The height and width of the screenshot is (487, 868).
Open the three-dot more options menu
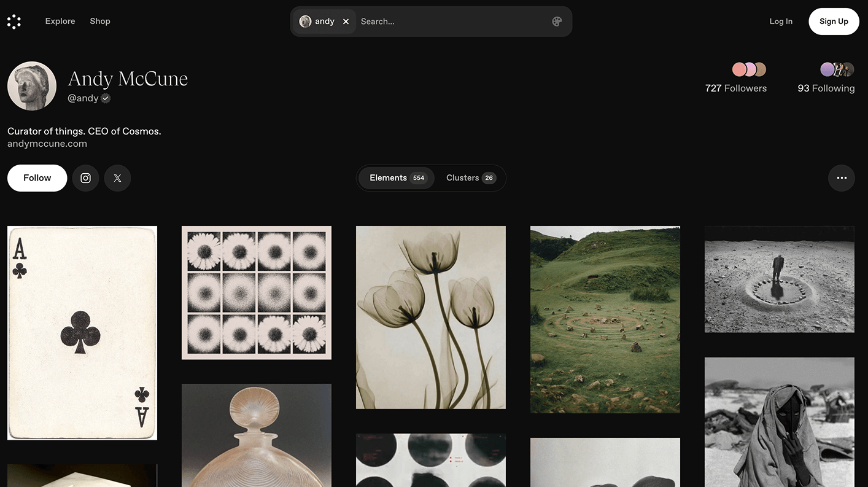(841, 178)
